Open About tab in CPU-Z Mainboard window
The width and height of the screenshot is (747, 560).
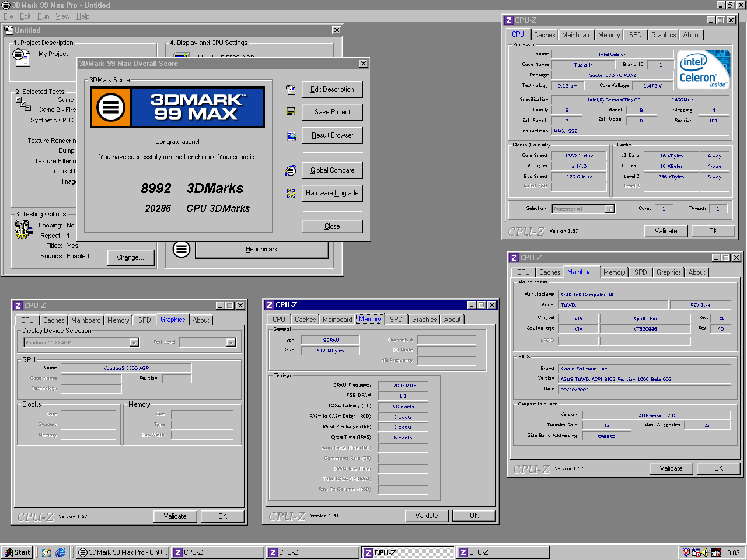tap(697, 272)
